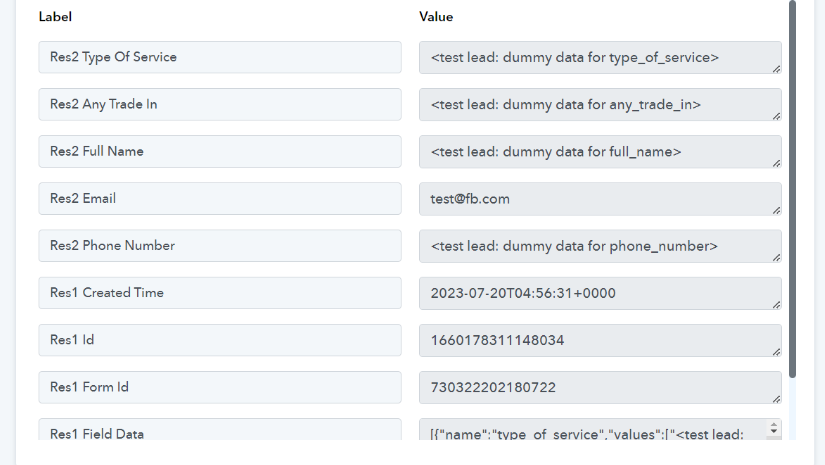Screen dimensions: 825x465
Task: Click the Res1 Id label field
Action: tap(220, 340)
